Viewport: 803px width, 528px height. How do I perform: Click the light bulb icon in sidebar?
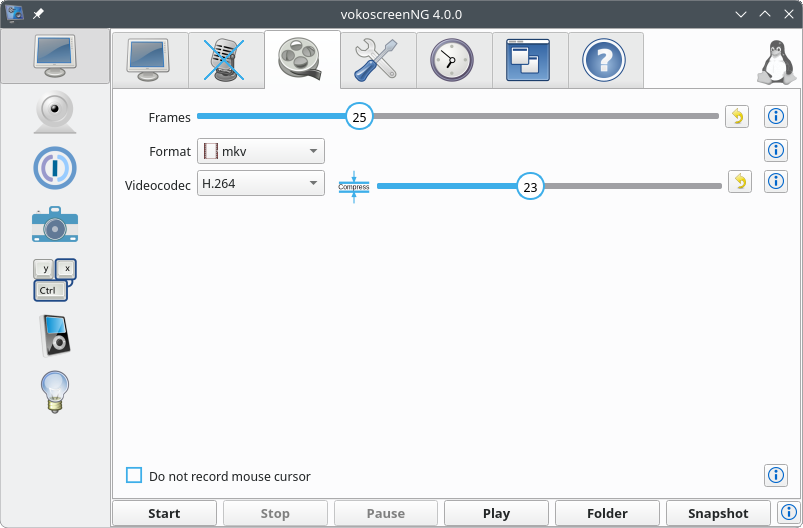pos(55,391)
